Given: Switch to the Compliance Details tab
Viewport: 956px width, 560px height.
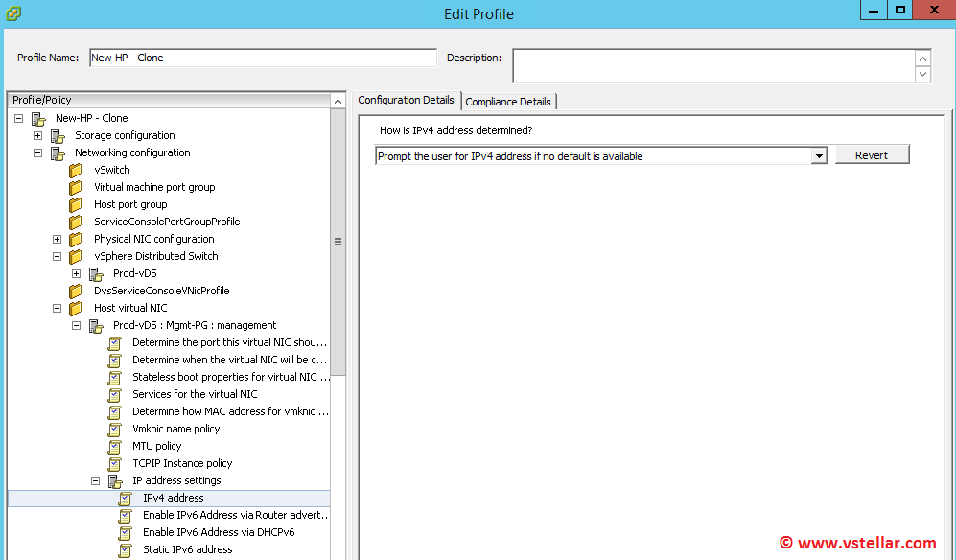Looking at the screenshot, I should pos(507,102).
